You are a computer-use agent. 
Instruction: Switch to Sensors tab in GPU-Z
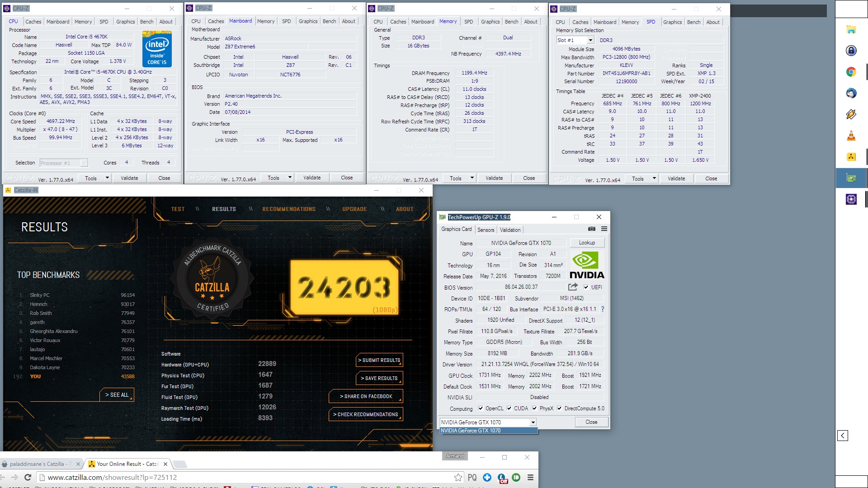(486, 230)
